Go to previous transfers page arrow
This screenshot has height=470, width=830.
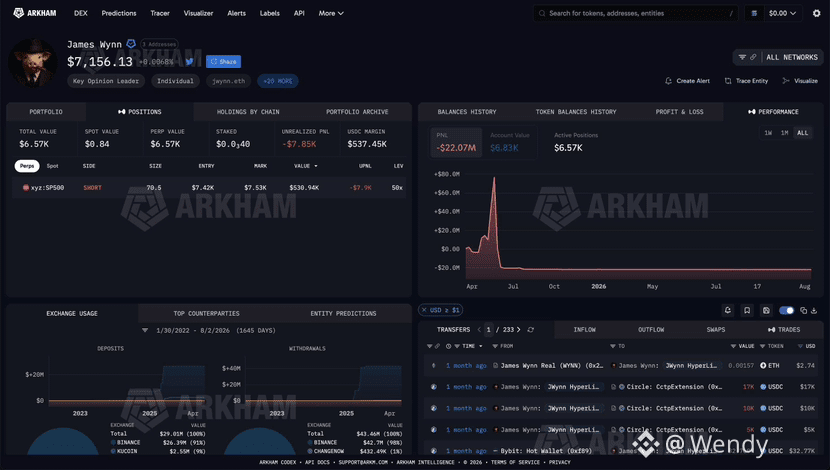point(479,330)
